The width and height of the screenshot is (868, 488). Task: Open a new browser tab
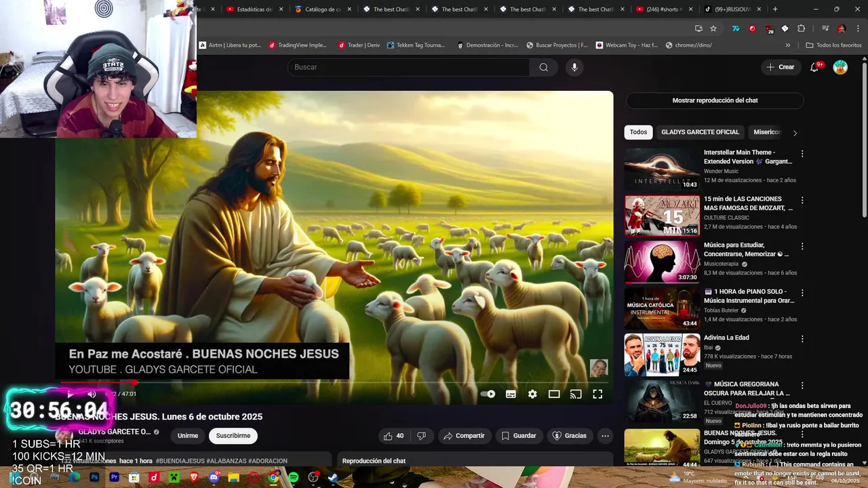pyautogui.click(x=775, y=9)
